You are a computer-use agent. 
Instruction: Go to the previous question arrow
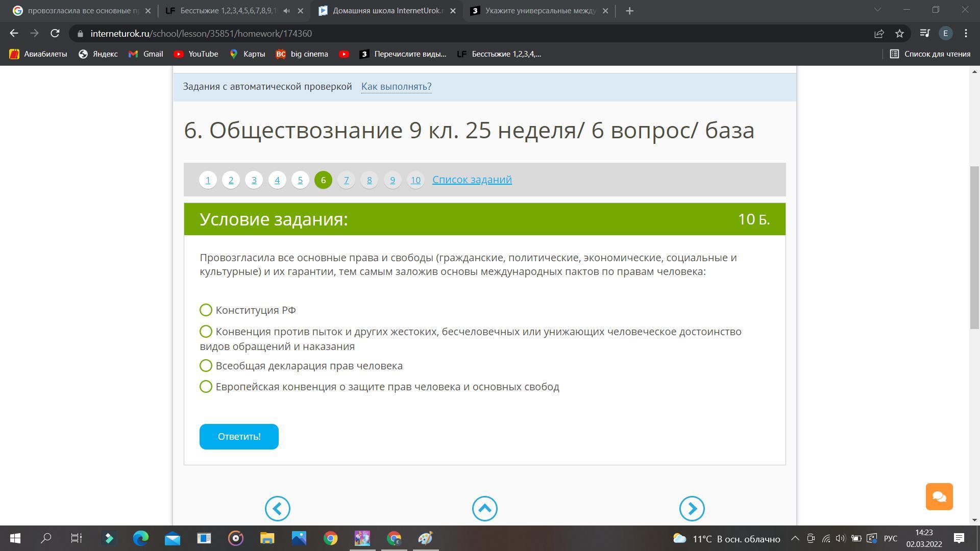277,509
